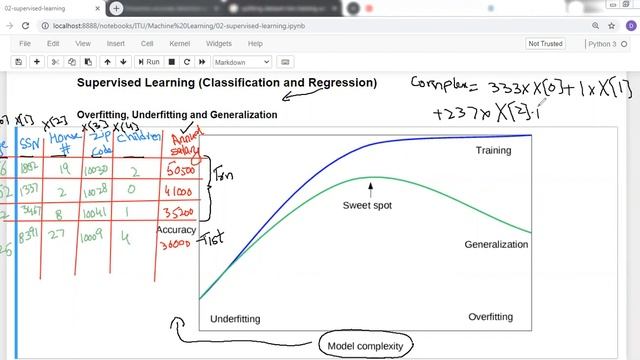Click the Accuracy axis label
This screenshot has height=360, width=640.
(176, 230)
